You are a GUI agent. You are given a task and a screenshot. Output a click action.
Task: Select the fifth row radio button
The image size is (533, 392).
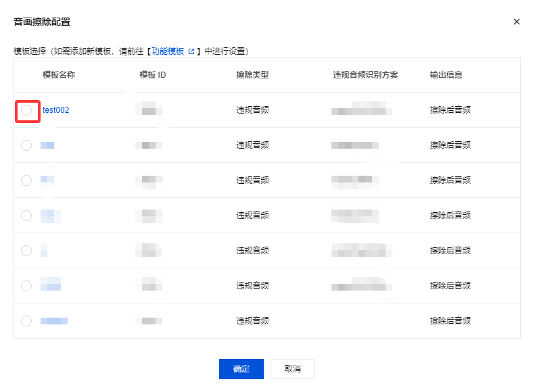(x=26, y=251)
